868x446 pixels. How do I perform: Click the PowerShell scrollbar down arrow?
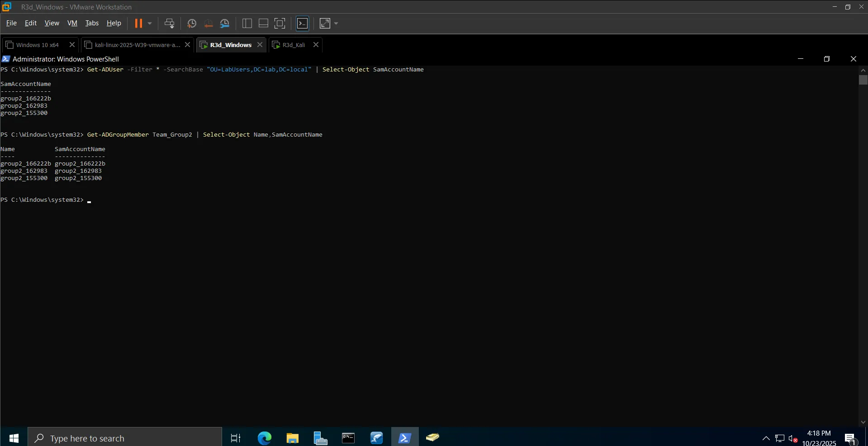(x=863, y=422)
